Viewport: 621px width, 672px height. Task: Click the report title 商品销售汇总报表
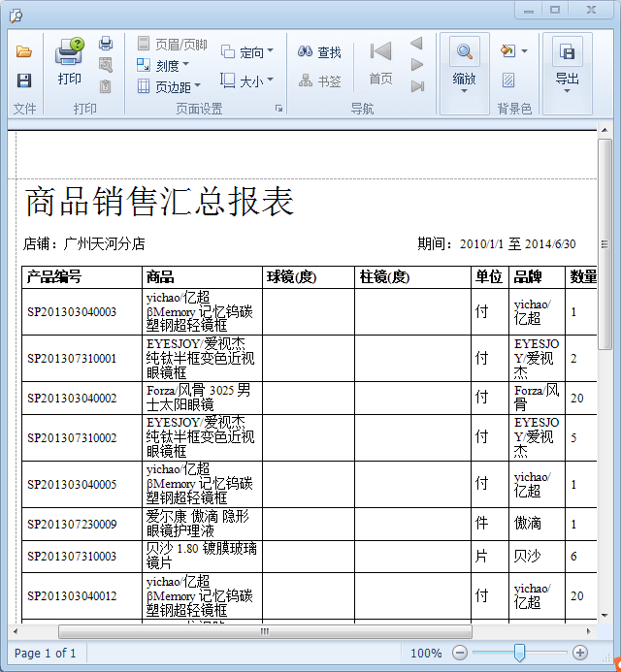pyautogui.click(x=159, y=202)
